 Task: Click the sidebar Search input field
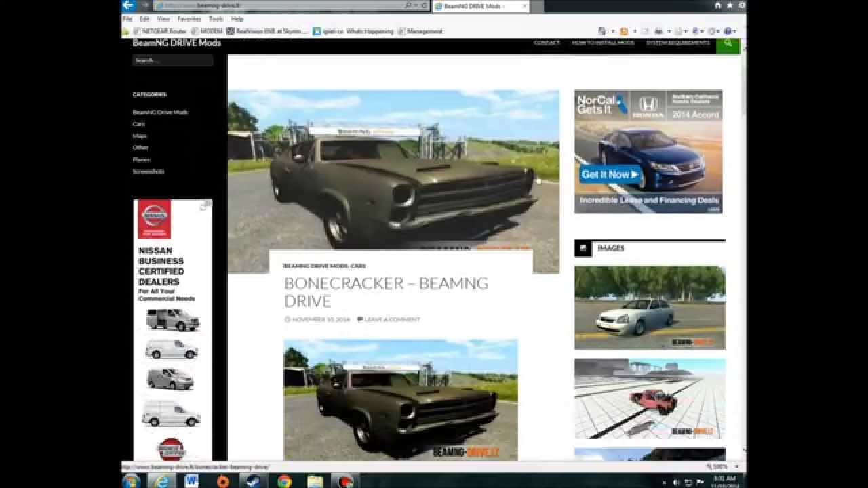(172, 60)
